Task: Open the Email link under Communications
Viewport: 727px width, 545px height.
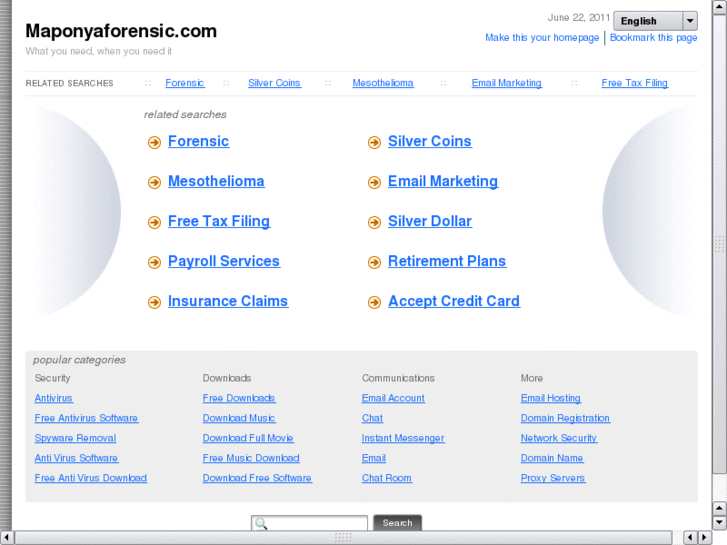Action: [374, 458]
